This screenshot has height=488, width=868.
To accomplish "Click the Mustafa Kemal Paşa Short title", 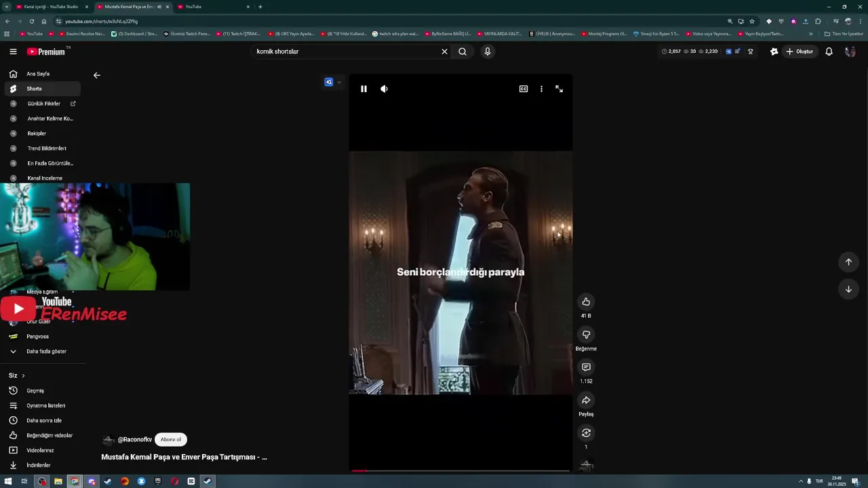I will [184, 457].
